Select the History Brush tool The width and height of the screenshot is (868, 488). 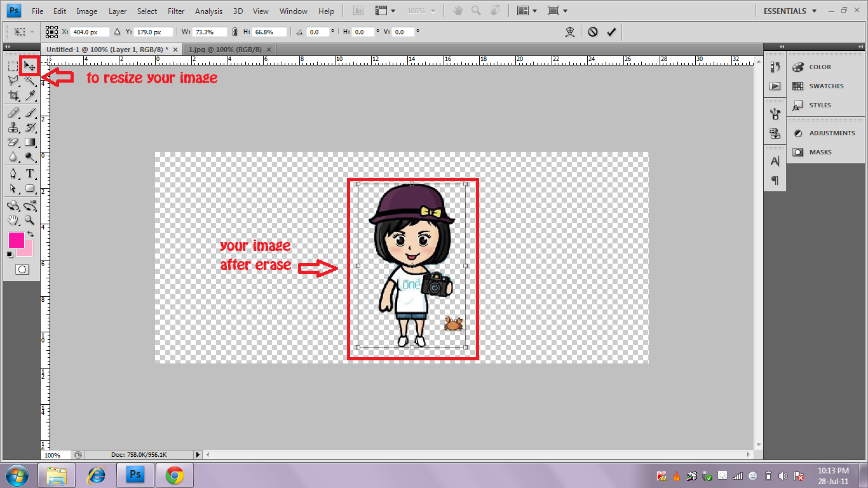click(29, 128)
